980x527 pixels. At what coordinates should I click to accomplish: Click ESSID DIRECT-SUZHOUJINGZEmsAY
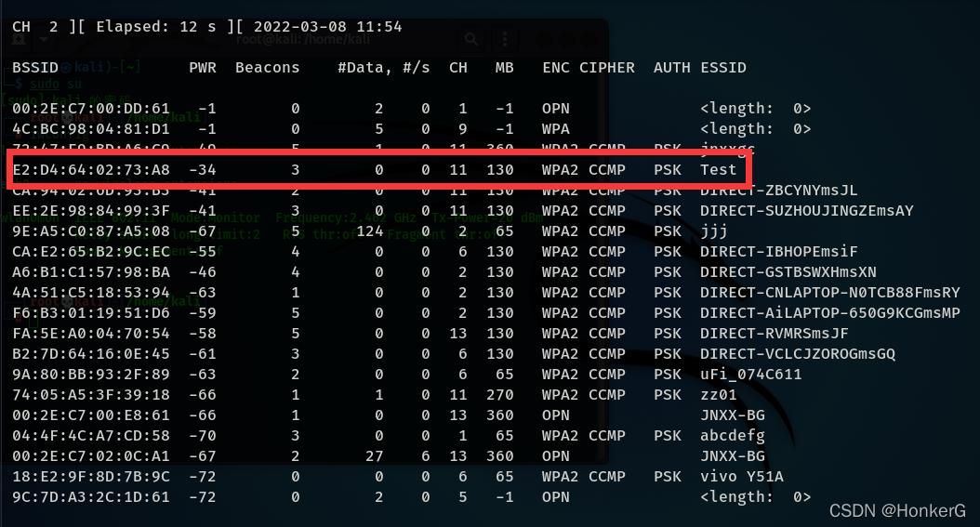tap(807, 211)
